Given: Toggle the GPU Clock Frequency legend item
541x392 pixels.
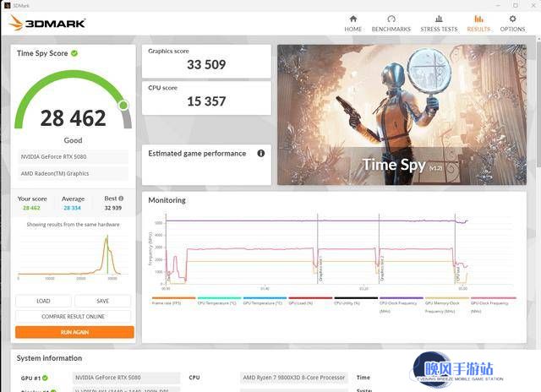Looking at the screenshot, I should (x=493, y=305).
